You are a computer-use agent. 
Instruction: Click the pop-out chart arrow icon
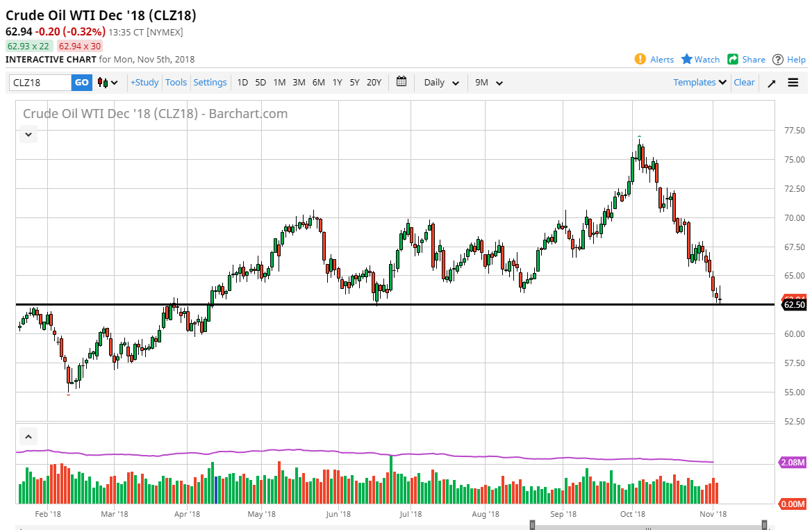pos(771,82)
